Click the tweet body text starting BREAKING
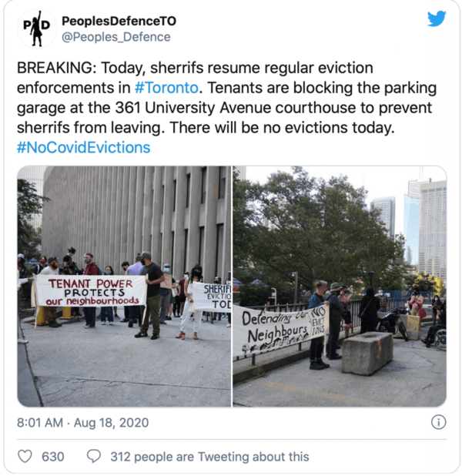 coord(226,108)
